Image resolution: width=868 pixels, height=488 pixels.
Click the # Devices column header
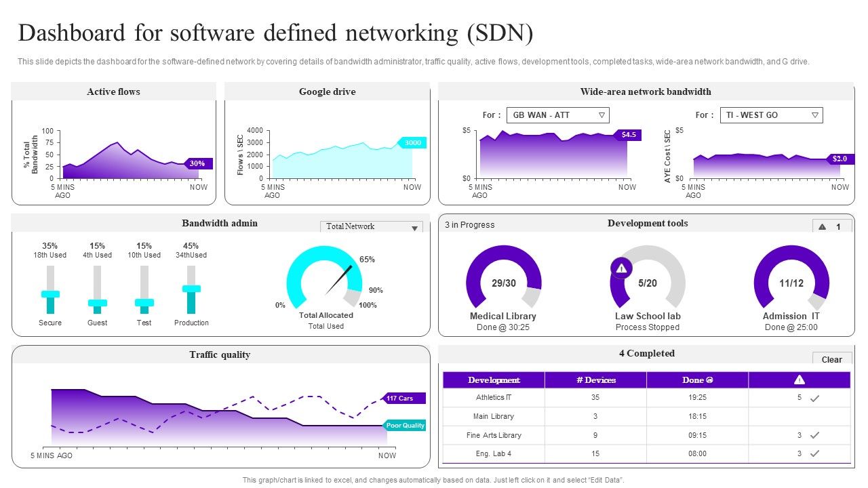595,380
